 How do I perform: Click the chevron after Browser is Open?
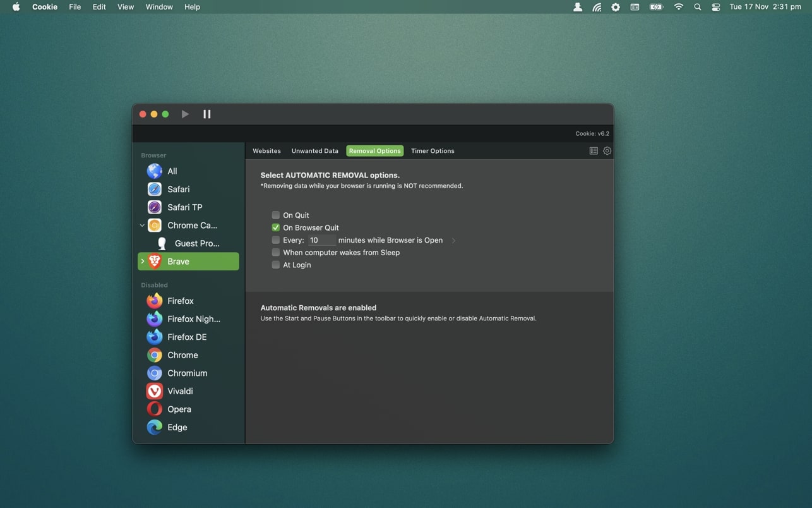pos(453,241)
